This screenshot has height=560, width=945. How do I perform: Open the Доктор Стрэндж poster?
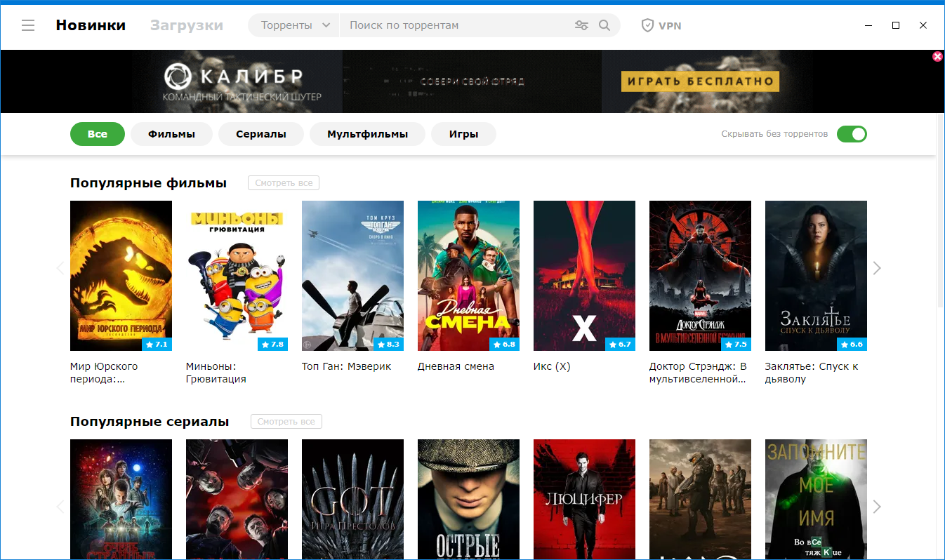700,276
